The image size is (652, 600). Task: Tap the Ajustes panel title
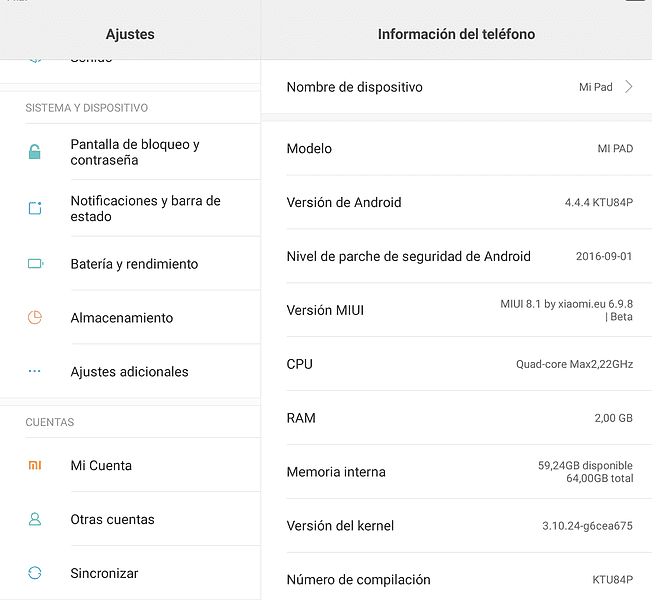pos(130,34)
